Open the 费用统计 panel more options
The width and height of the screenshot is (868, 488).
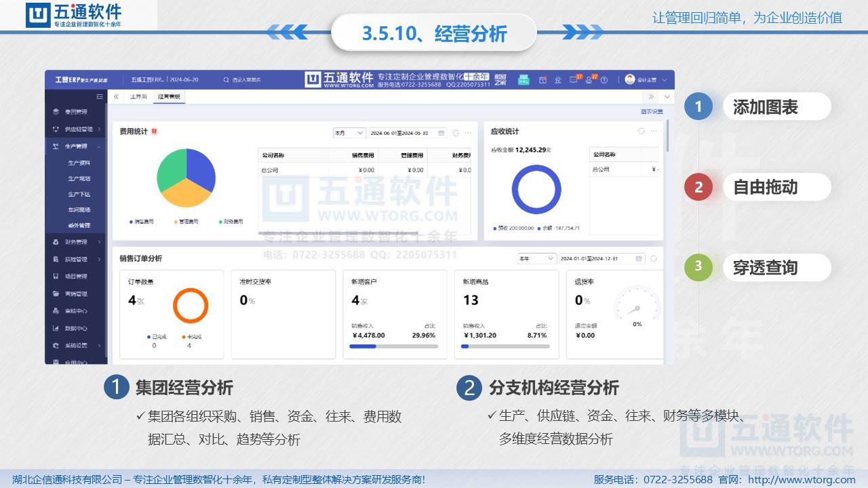pos(468,133)
